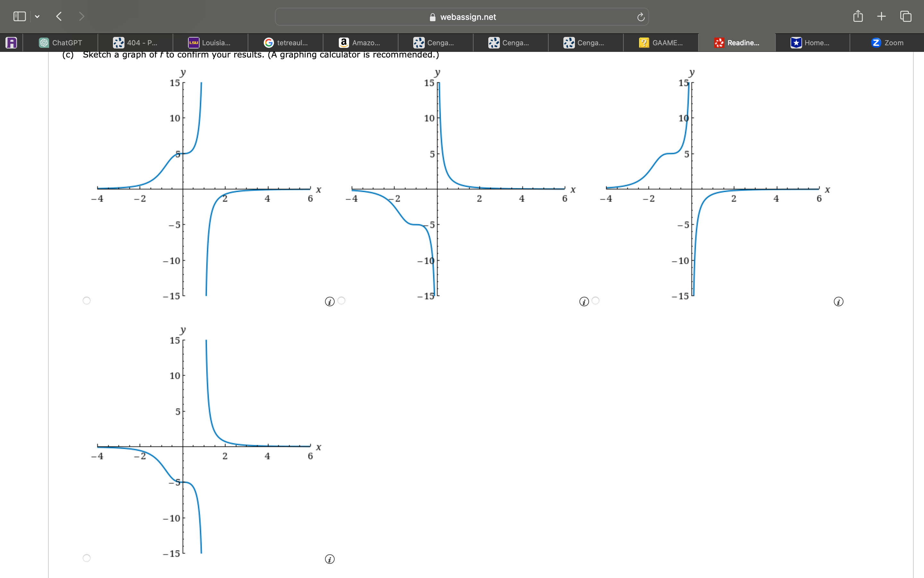Open the info icon for the second graph
This screenshot has width=924, height=578.
coord(584,302)
